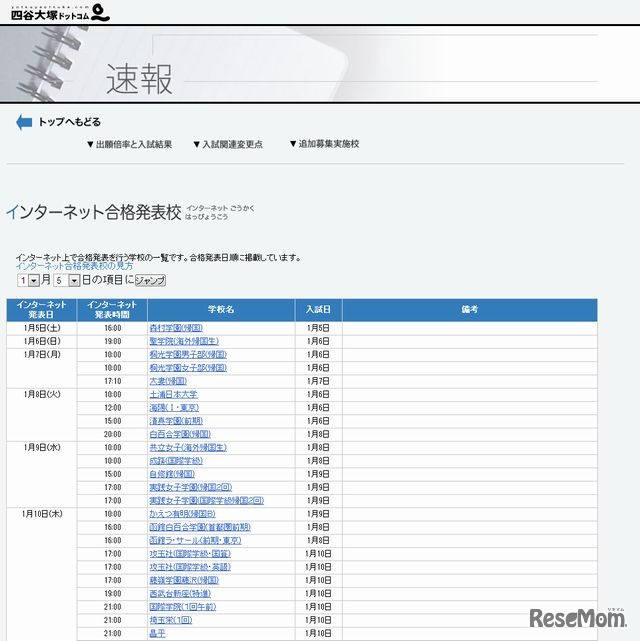Click the ジャンプ button
640x641 pixels.
point(150,280)
